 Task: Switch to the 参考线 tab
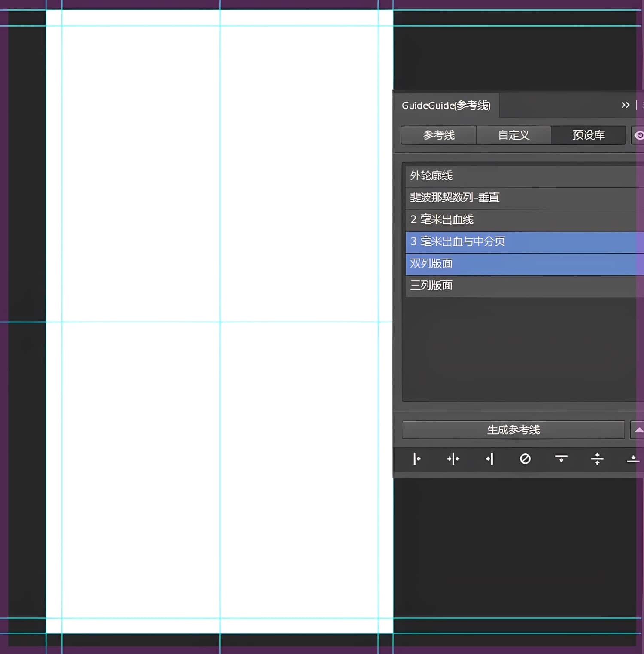(439, 135)
